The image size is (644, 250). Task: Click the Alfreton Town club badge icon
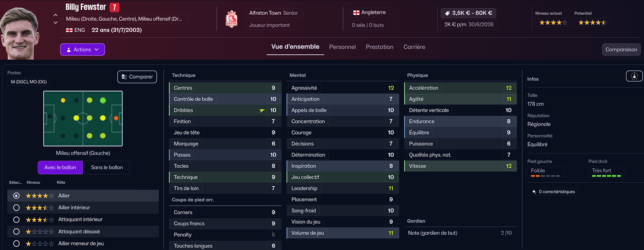coord(231,19)
